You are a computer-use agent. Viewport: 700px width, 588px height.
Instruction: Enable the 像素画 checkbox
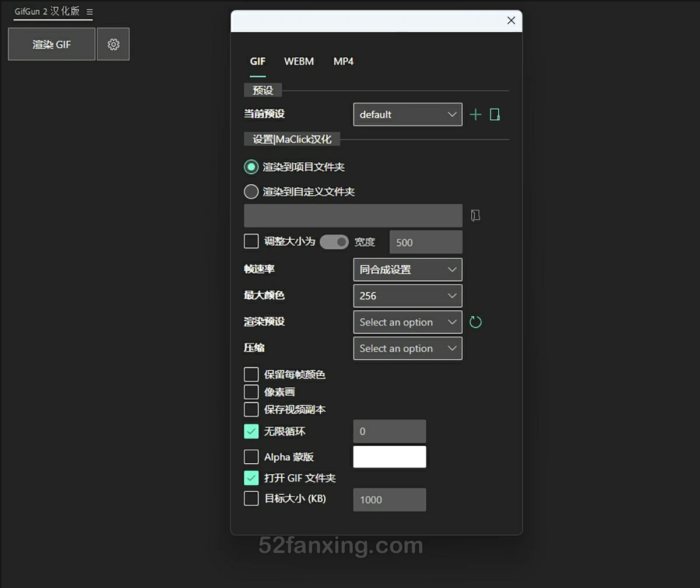(251, 392)
